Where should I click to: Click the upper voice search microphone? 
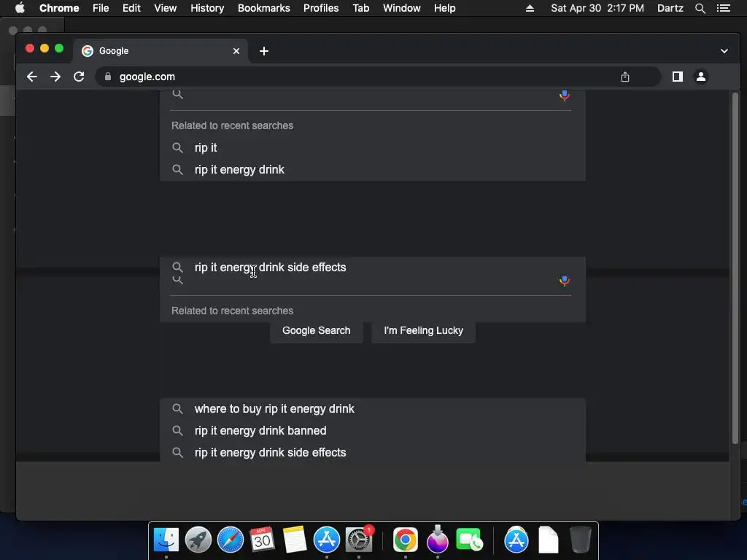click(x=565, y=96)
